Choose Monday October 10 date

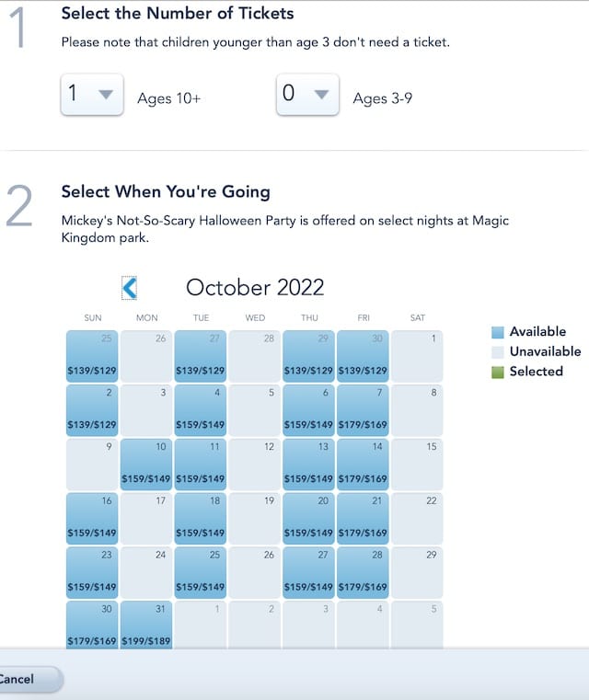pyautogui.click(x=146, y=465)
